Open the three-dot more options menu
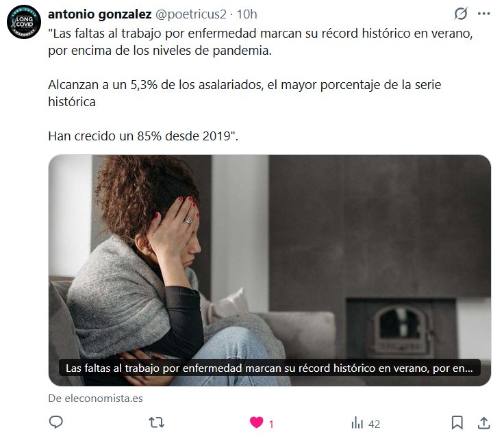504x441 pixels. tap(483, 14)
